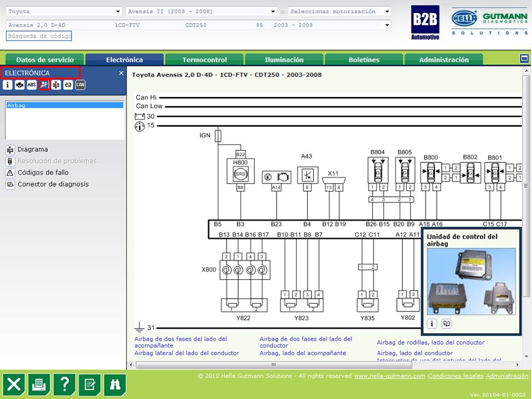Image resolution: width=532 pixels, height=399 pixels.
Task: Click the airbag control unit photo
Action: tap(471, 282)
